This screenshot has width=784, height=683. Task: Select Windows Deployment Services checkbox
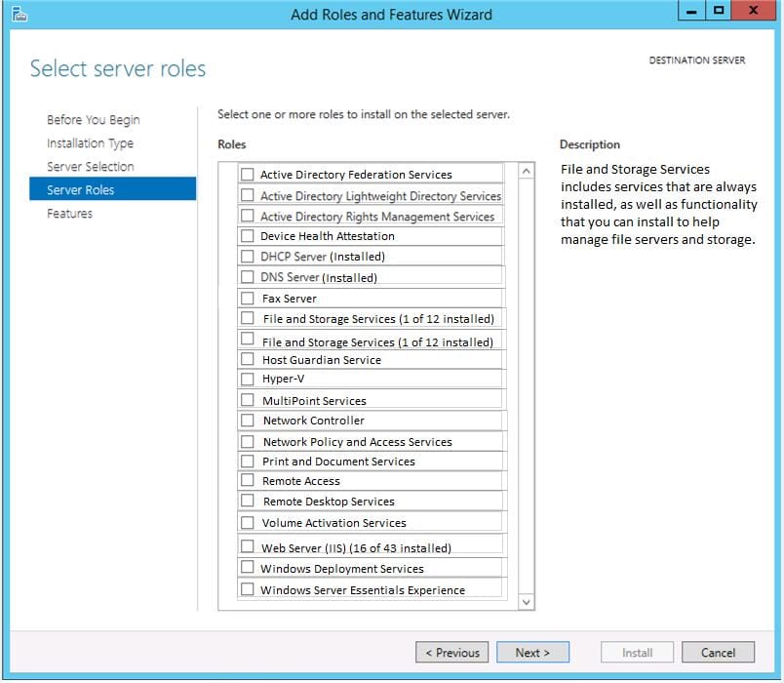coord(247,567)
